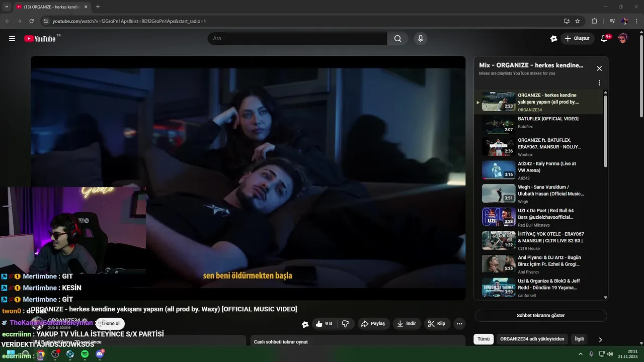This screenshot has width=644, height=362.
Task: Open the Mix playlist three-dot menu
Action: pyautogui.click(x=599, y=83)
